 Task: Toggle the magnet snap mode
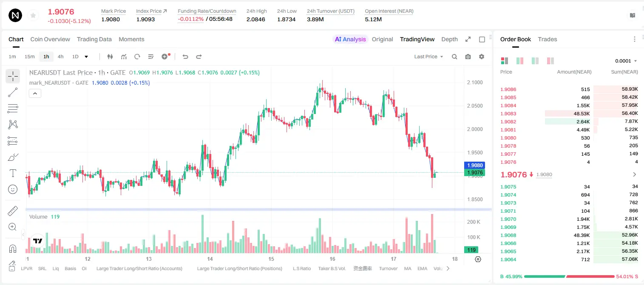[x=13, y=248]
